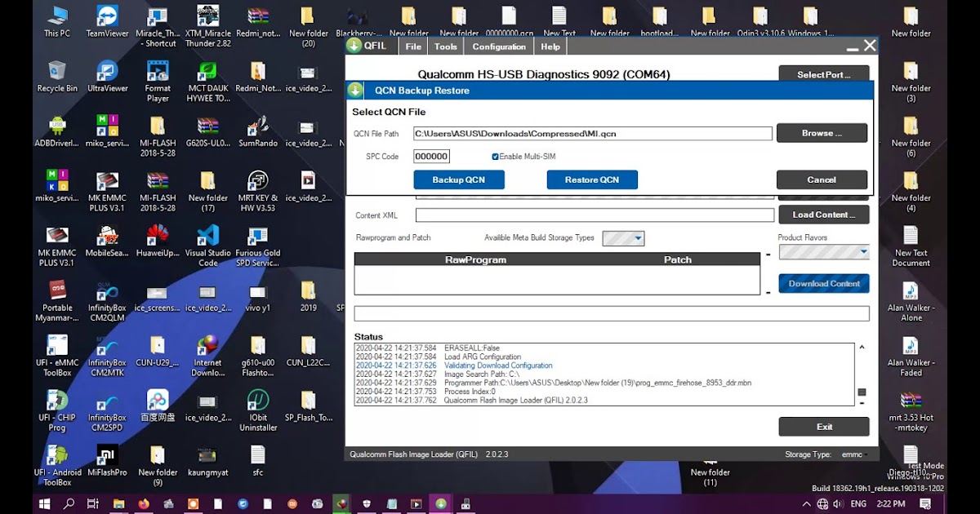
Task: Click the Select Port button
Action: [824, 74]
